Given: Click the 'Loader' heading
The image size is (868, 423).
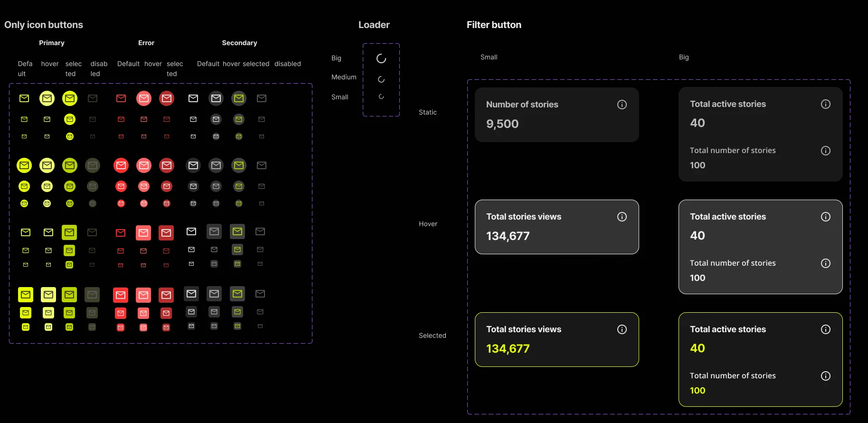Looking at the screenshot, I should point(374,25).
